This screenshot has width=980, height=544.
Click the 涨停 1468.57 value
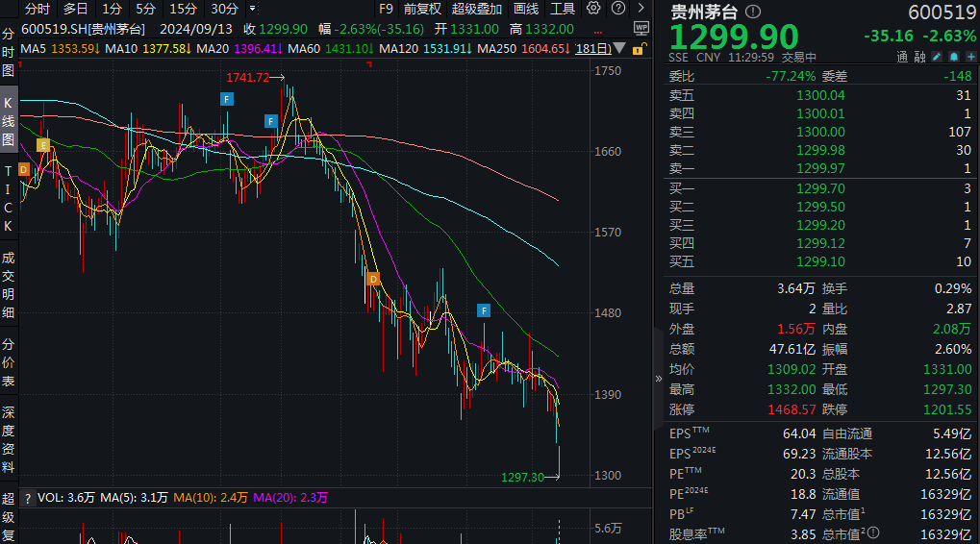click(792, 409)
